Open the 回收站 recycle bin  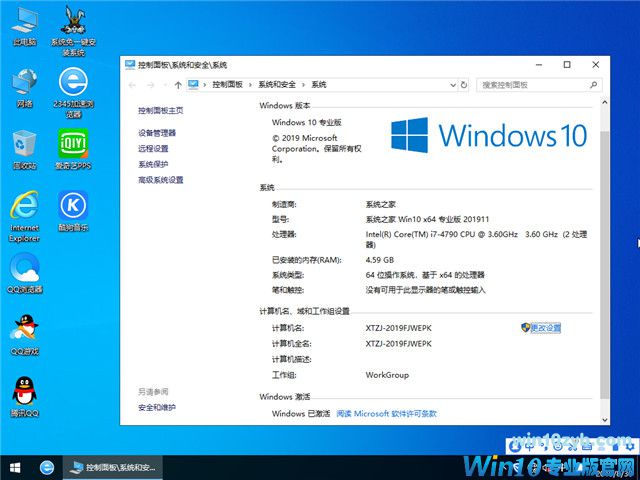24,149
